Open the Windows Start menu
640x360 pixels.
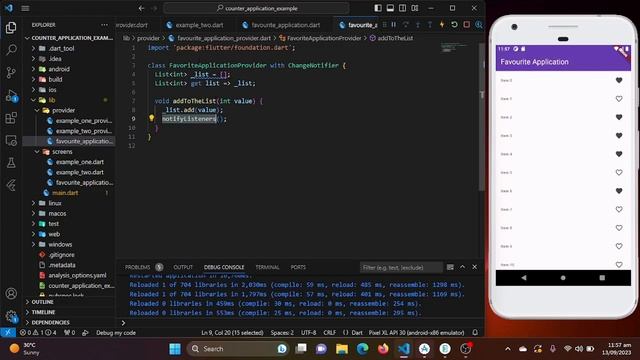[175, 349]
